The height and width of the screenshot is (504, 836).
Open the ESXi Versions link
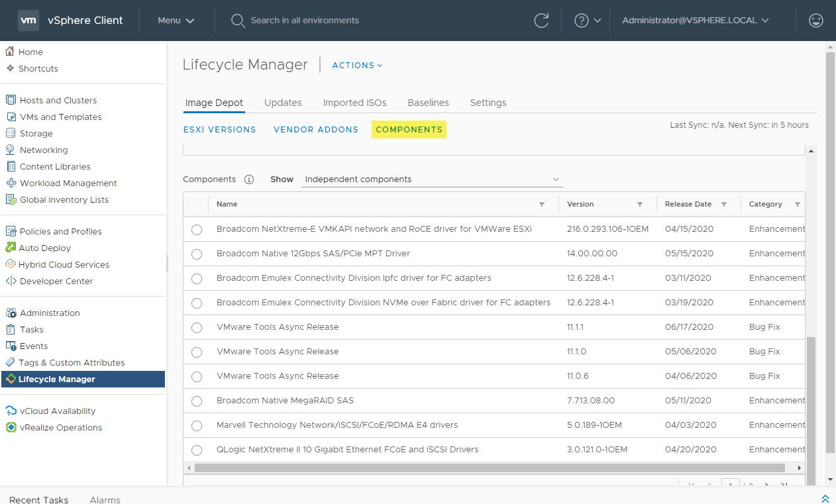click(219, 130)
